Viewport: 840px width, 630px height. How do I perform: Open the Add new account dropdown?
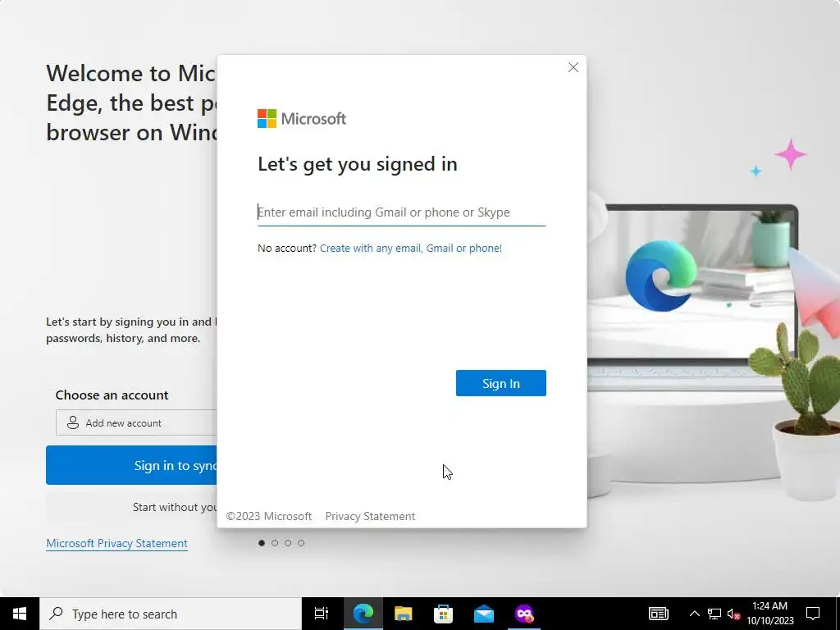coord(137,422)
